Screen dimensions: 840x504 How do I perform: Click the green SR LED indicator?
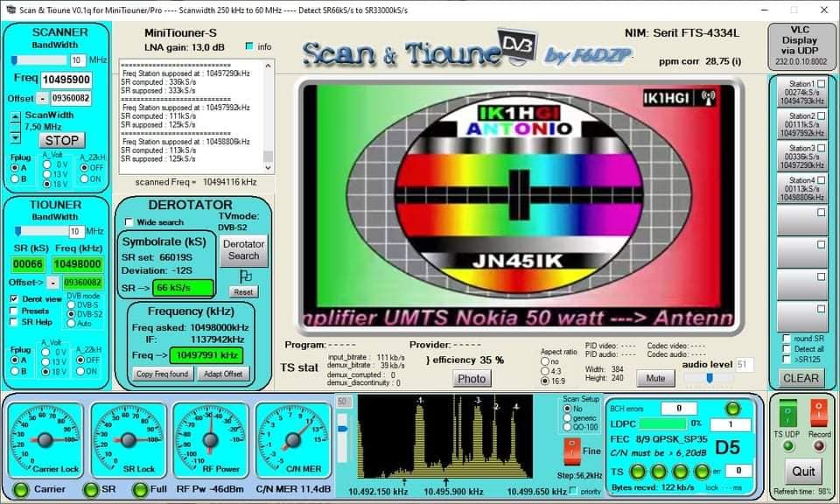[x=90, y=489]
